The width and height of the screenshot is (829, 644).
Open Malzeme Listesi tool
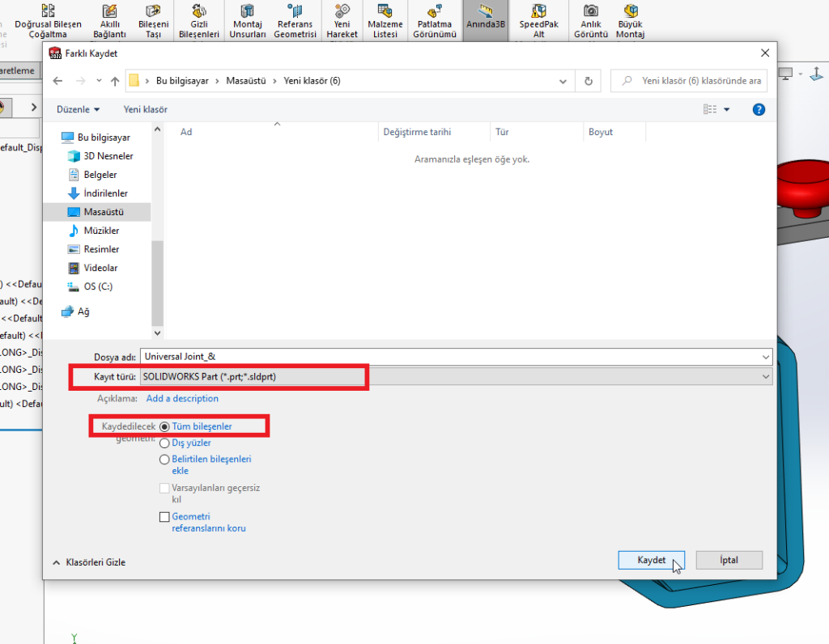point(385,12)
